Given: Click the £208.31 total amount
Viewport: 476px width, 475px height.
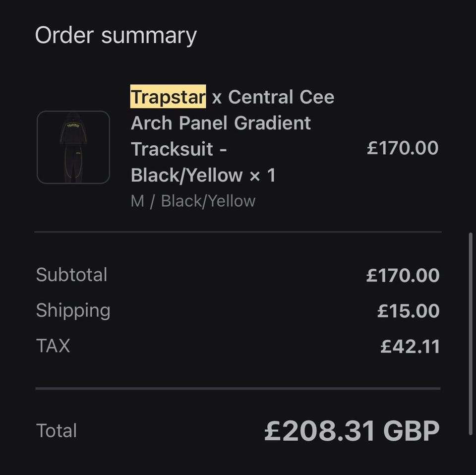Looking at the screenshot, I should [x=320, y=431].
